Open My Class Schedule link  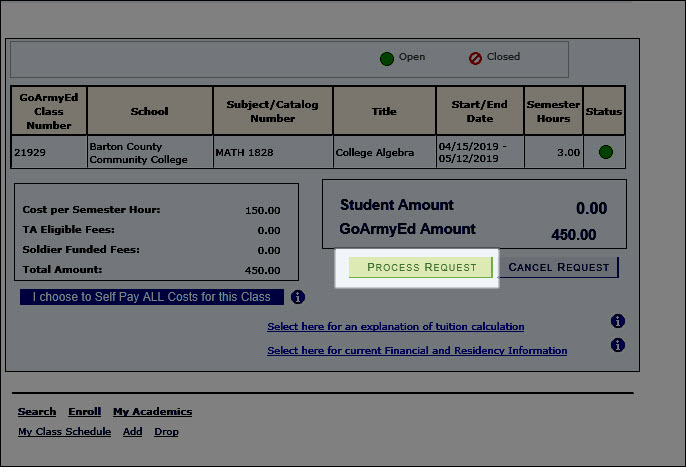(64, 432)
